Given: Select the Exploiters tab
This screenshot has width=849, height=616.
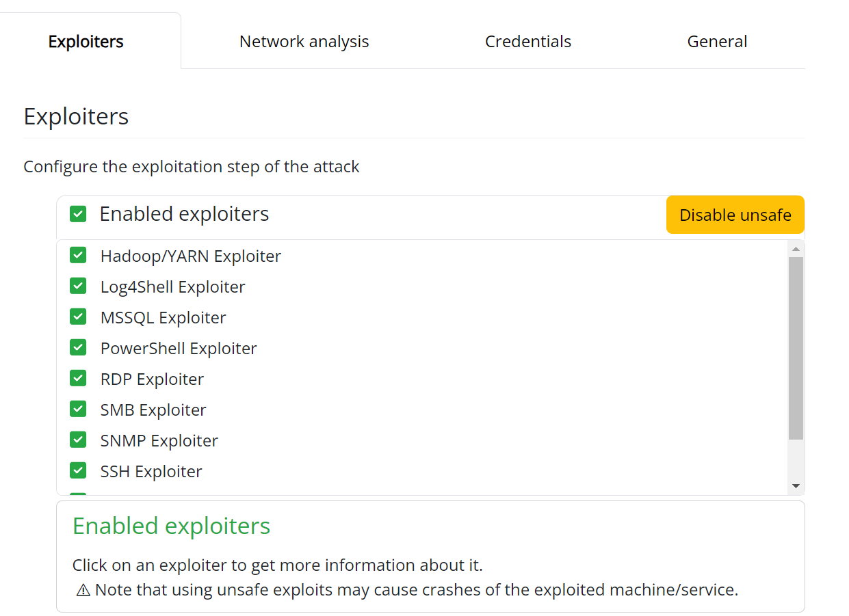Looking at the screenshot, I should pyautogui.click(x=86, y=42).
